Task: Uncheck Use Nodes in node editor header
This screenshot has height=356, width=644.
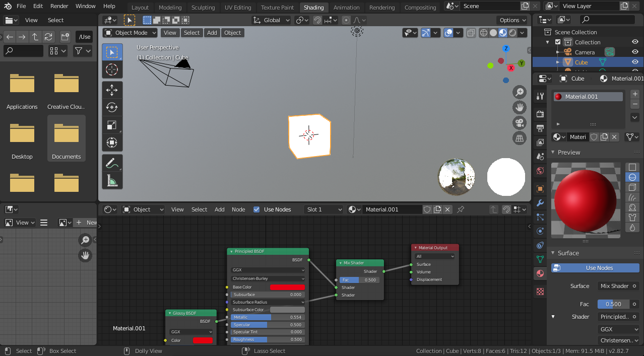Action: (x=256, y=209)
